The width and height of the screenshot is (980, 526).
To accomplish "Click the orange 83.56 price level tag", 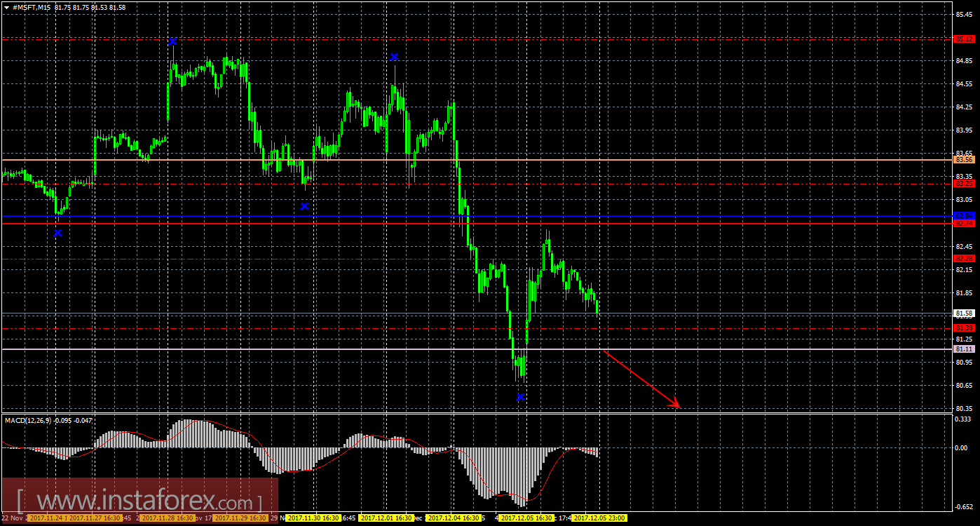I will pos(965,160).
